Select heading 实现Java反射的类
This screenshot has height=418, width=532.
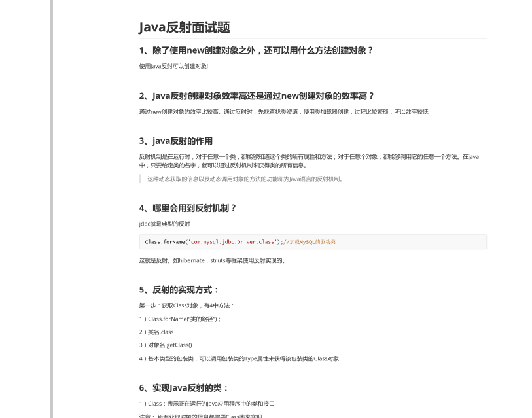point(185,388)
